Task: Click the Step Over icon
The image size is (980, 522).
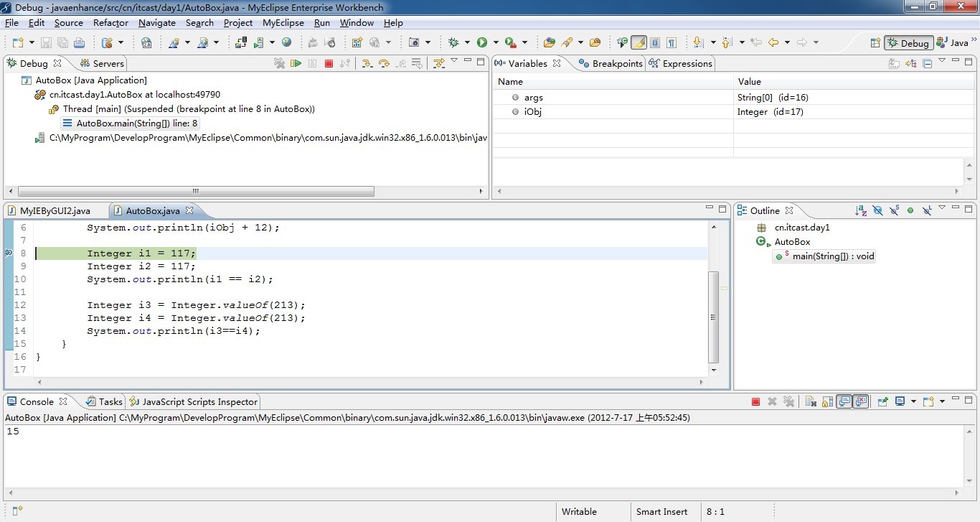Action: (x=384, y=63)
